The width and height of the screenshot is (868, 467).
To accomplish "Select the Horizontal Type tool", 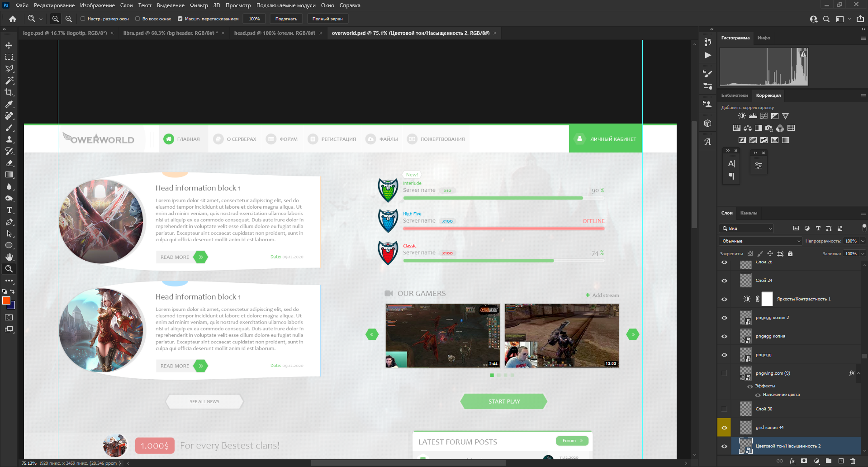I will 9,210.
